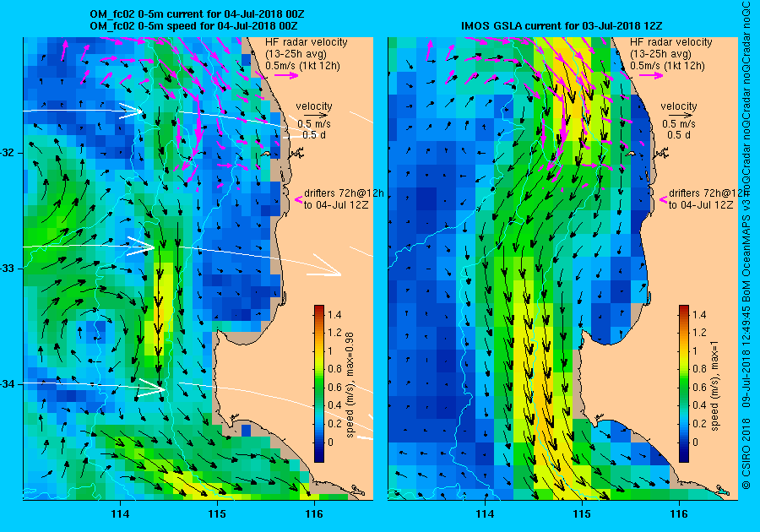760x532 pixels.
Task: Click 'HF radar velocity' legend text in right map
Action: [671, 42]
